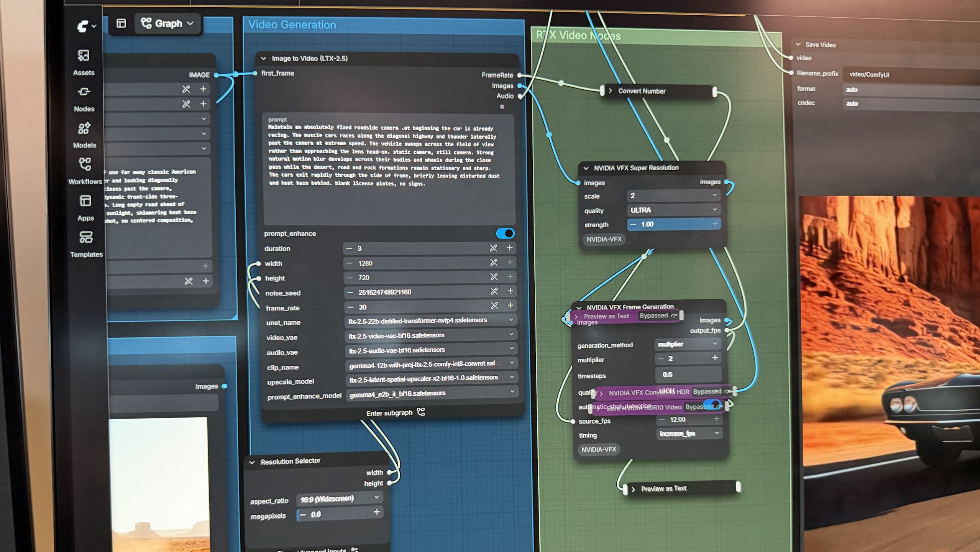Image resolution: width=980 pixels, height=552 pixels.
Task: Open the video_vae dropdown
Action: pyautogui.click(x=431, y=335)
